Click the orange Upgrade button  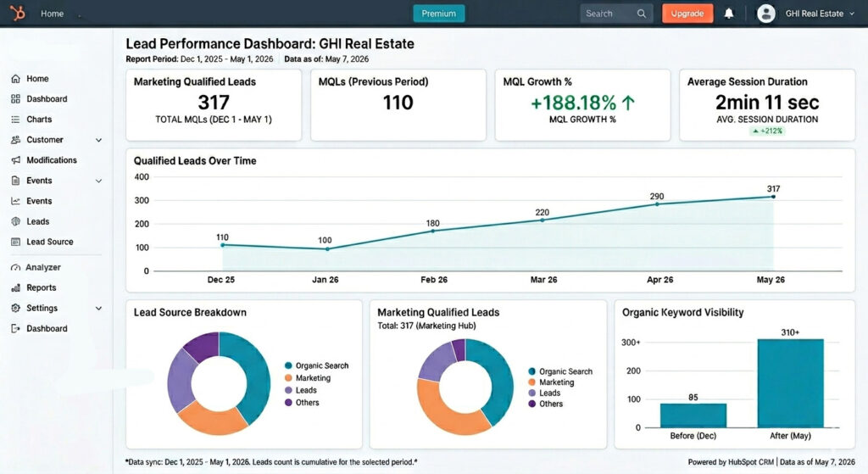tap(687, 14)
